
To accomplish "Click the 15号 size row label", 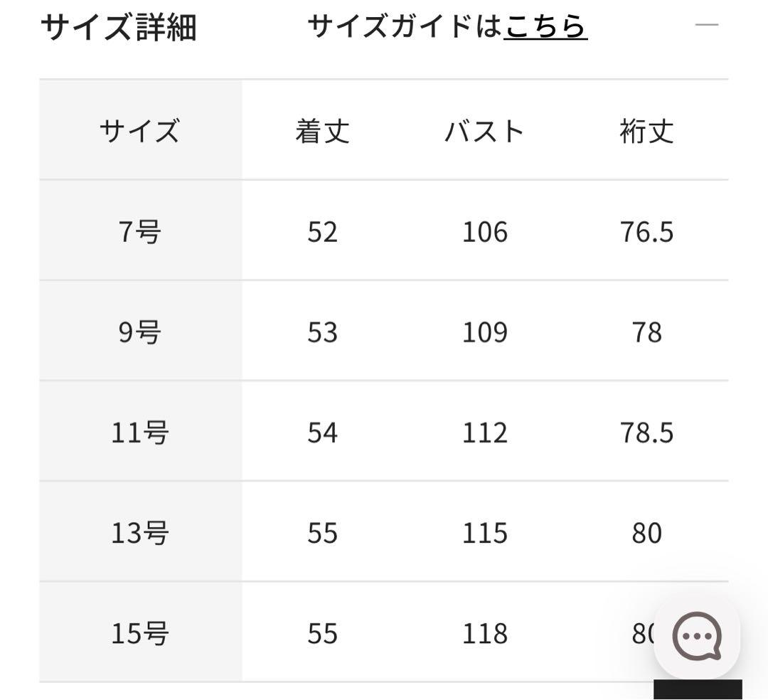I will (x=139, y=633).
